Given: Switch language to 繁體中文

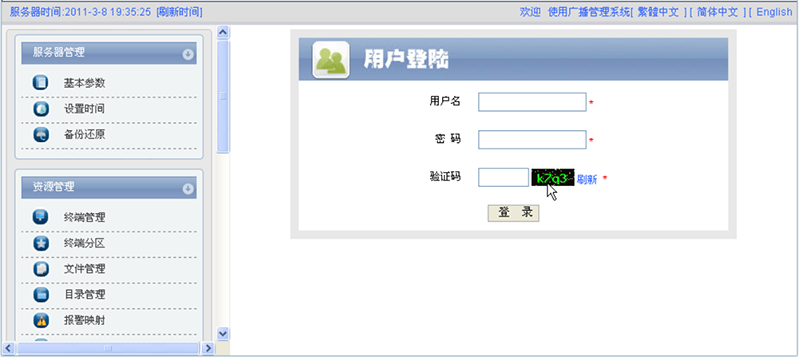Looking at the screenshot, I should click(658, 12).
